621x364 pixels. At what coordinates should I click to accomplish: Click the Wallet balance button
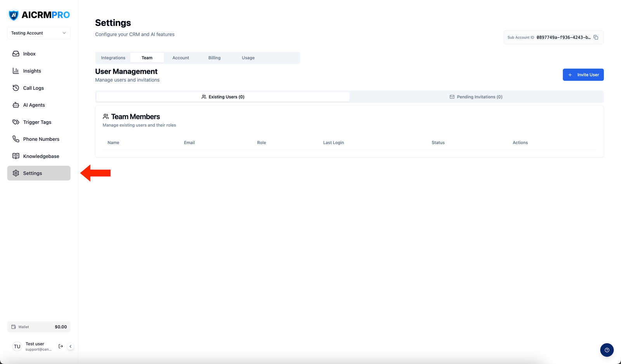click(x=39, y=327)
